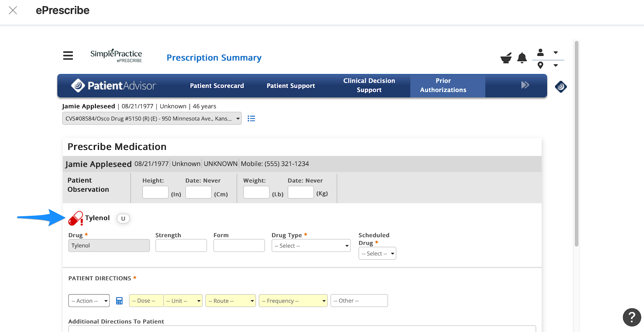Click the blue diamond badge icon
644x332 pixels.
click(x=561, y=86)
